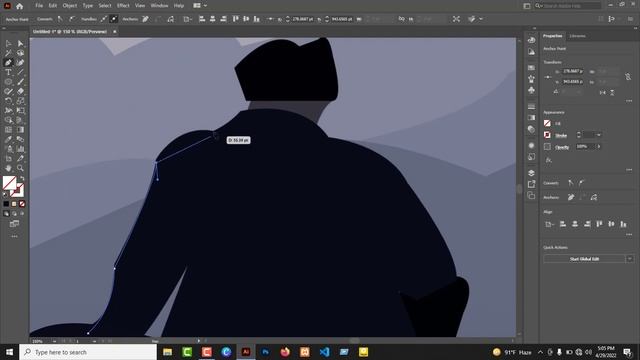Select the Hand tool
The height and width of the screenshot is (360, 640).
8,168
